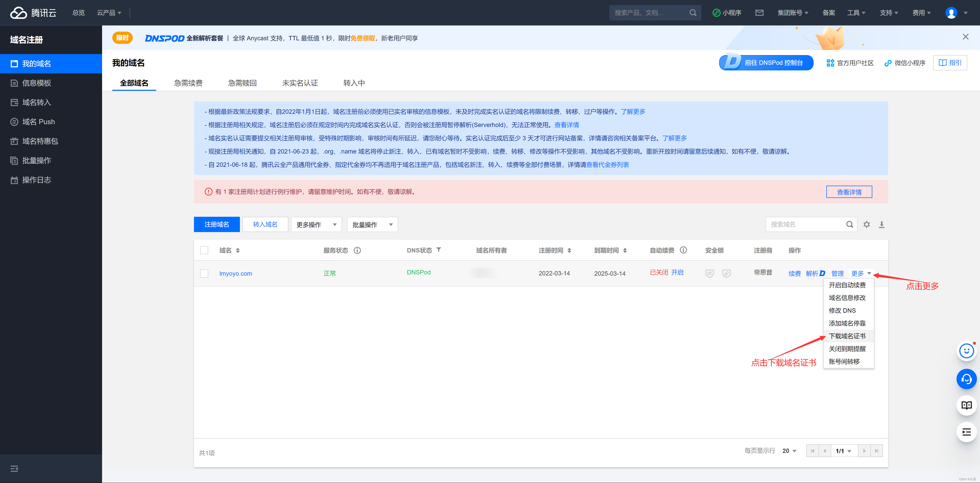The image size is (980, 483).
Task: Sort by 到期时间 column arrows
Action: coord(625,250)
